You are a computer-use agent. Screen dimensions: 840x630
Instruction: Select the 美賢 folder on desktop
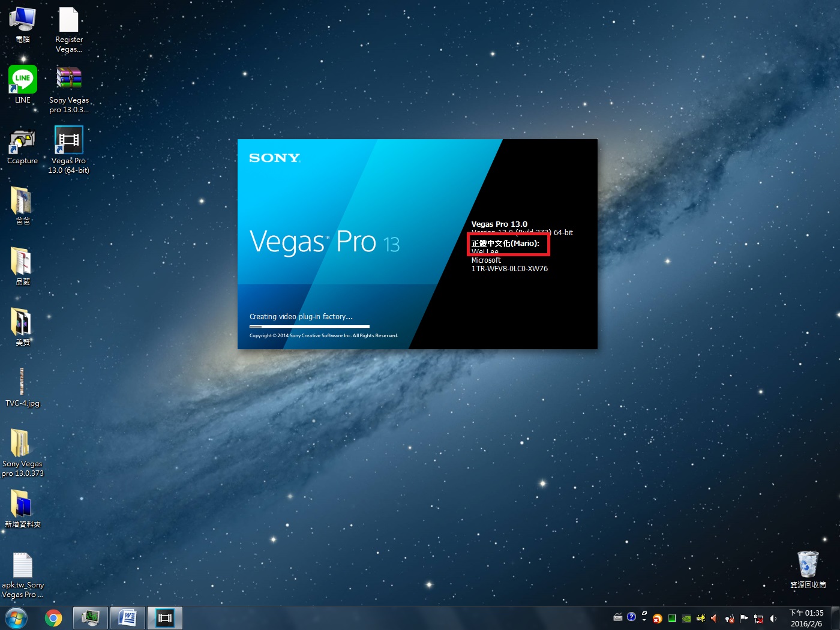[x=22, y=327]
